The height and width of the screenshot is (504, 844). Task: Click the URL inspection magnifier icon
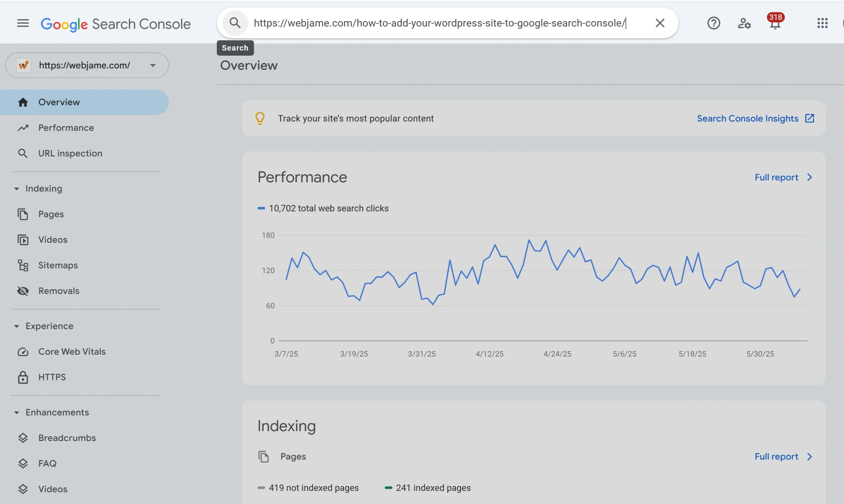pos(23,153)
